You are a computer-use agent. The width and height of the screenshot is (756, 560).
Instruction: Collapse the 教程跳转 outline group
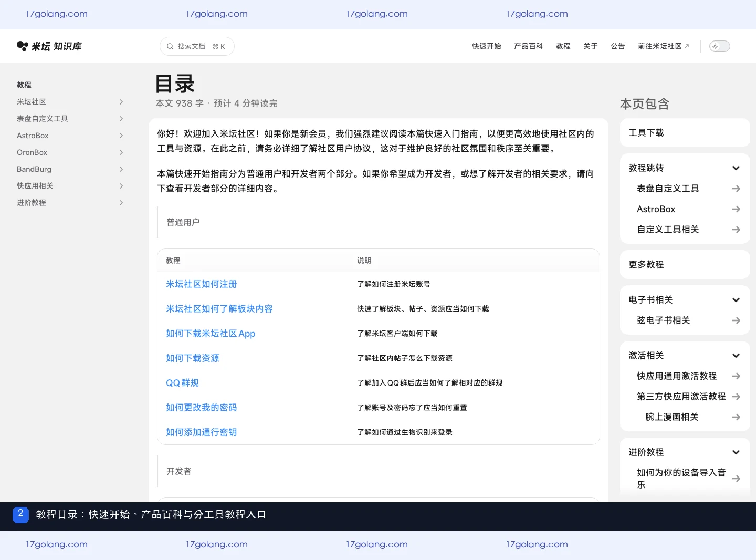coord(736,168)
